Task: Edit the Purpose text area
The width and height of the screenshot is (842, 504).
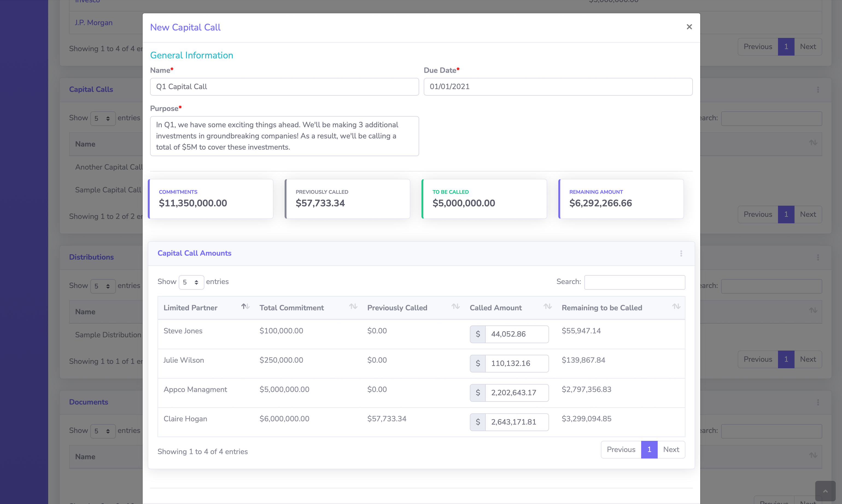Action: click(284, 136)
